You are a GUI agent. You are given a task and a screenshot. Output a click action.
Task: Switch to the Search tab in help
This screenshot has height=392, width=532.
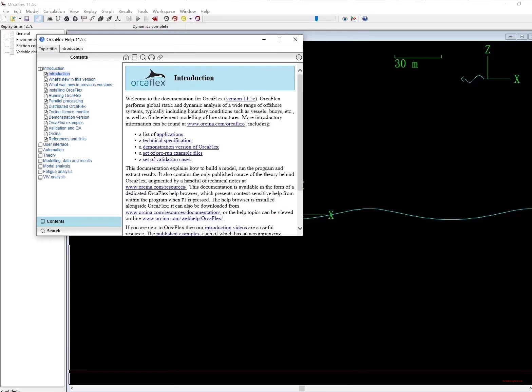[54, 231]
